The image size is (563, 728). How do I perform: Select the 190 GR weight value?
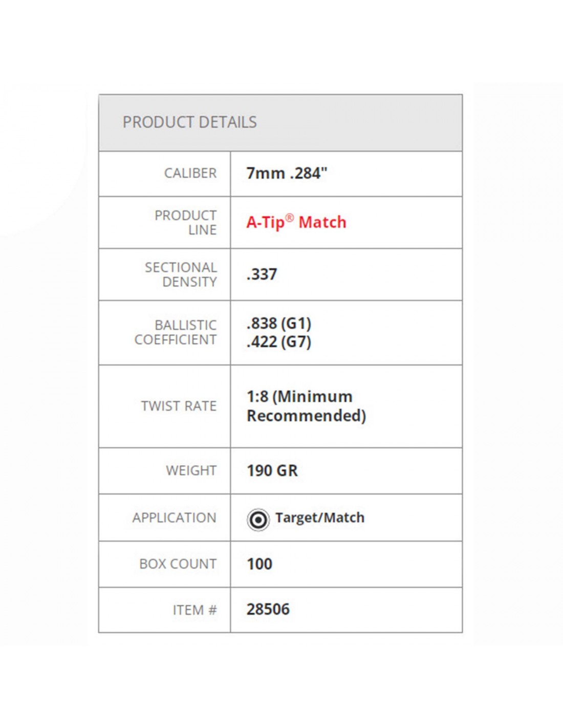272,470
